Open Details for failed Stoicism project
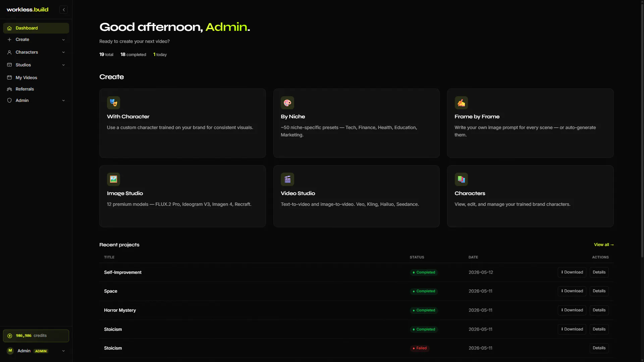 tap(599, 348)
